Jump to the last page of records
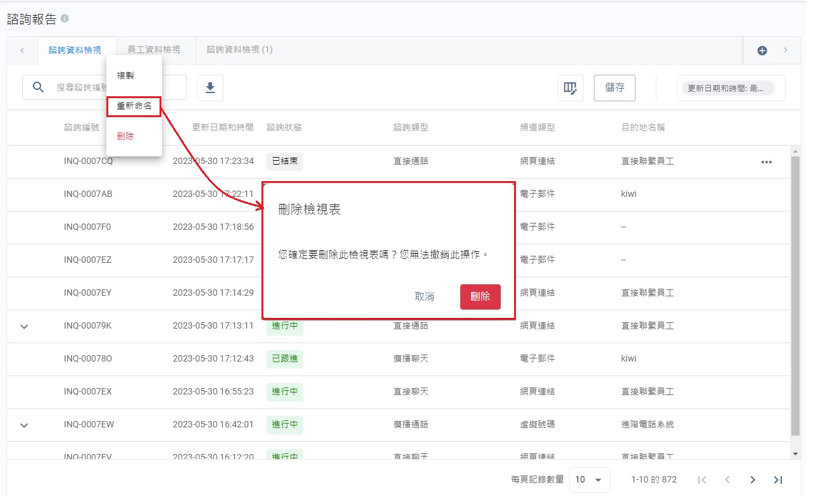Screen dimensions: 823x504 [778, 480]
